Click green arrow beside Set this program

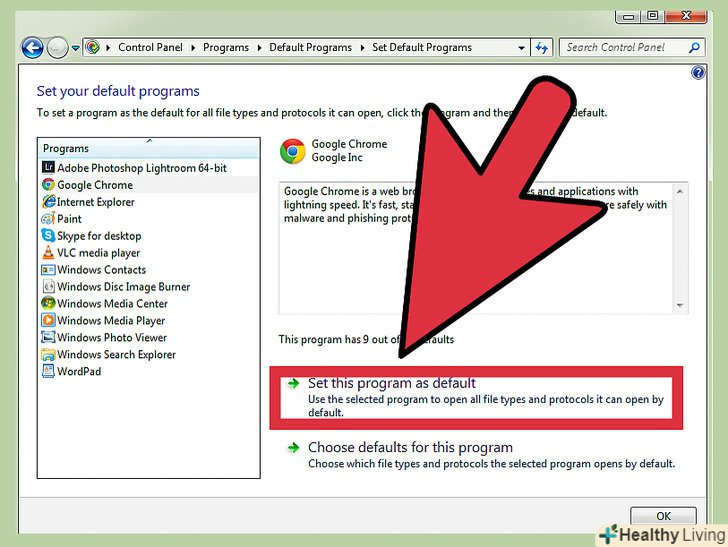coord(293,383)
